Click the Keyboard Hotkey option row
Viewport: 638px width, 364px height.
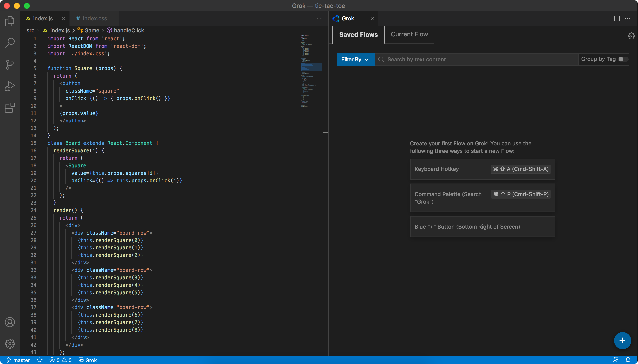482,169
